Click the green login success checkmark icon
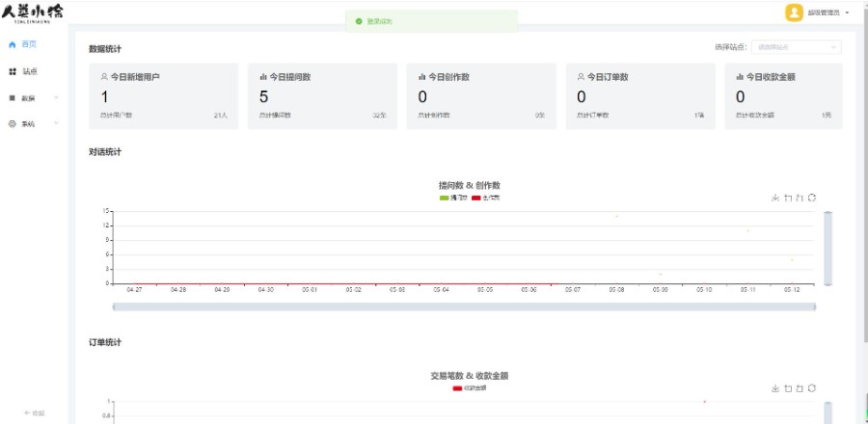This screenshot has width=868, height=424. 359,21
